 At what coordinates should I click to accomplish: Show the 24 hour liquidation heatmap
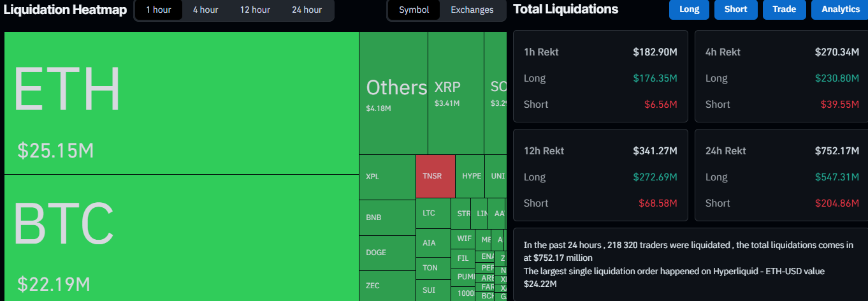(307, 10)
